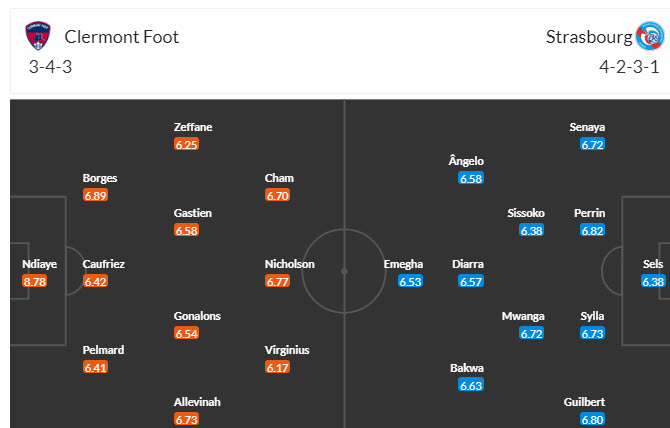The image size is (670, 428).
Task: Click Cham's 6.70 rating badge
Action: 278,195
